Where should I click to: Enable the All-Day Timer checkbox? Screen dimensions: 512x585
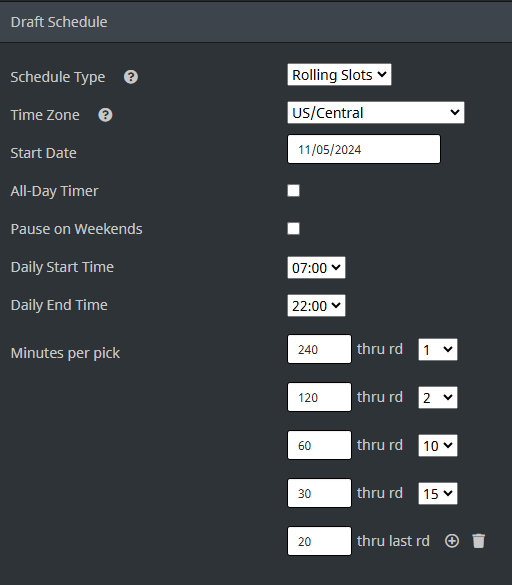(x=293, y=191)
